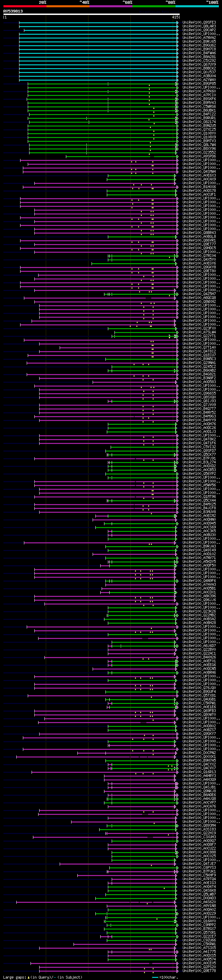Click UniRef100_Q8L7W4 label
Image resolution: width=222 pixels, height=980 pixels.
pyautogui.click(x=199, y=145)
